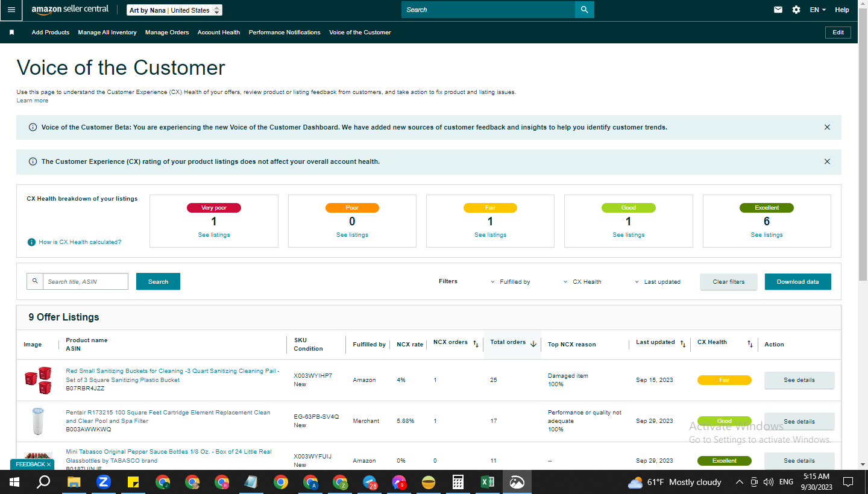The height and width of the screenshot is (494, 868).
Task: Open the Art by Nana account switcher
Action: 174,10
